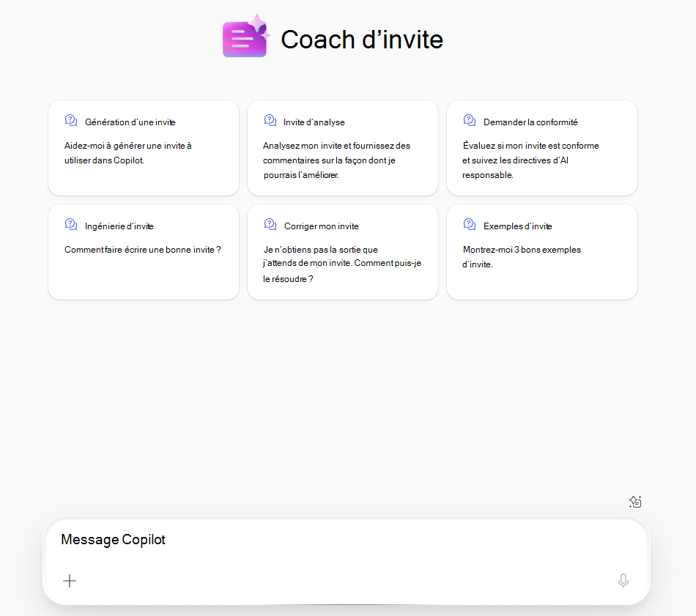Screen dimensions: 696x616
Task: Click the Coach d'invite logo icon
Action: coord(246,37)
